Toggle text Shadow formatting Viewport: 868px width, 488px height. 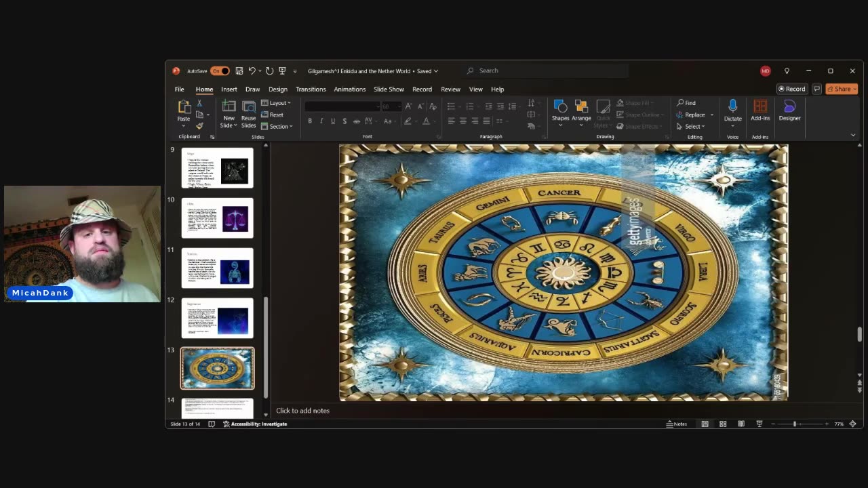click(x=344, y=121)
